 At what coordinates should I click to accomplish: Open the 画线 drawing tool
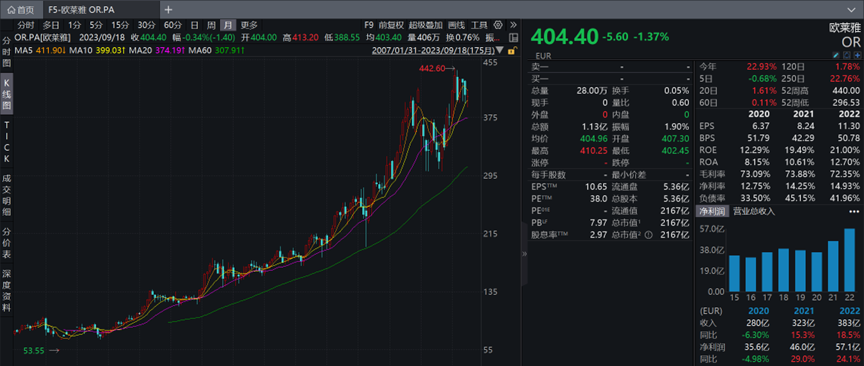456,25
